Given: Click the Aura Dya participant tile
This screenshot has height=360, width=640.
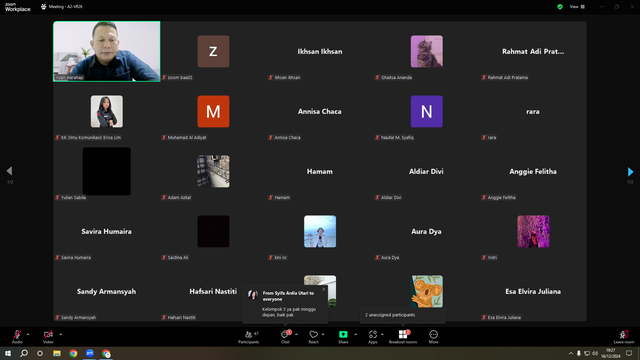Looking at the screenshot, I should click(426, 231).
